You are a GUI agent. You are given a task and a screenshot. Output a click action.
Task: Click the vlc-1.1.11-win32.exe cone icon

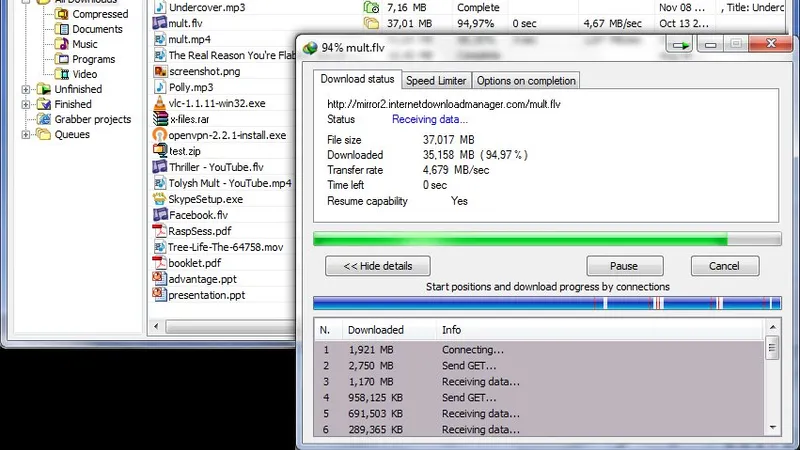[x=160, y=103]
